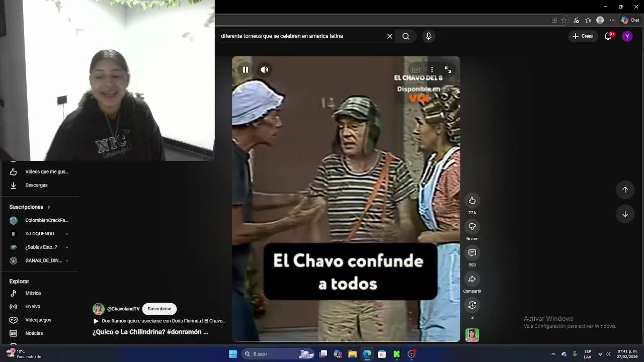Open GANAS_DE_DIN... subscription
This screenshot has width=644, height=362.
39,260
